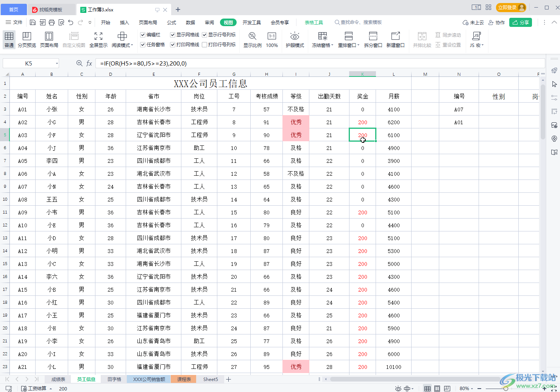Open a new window (新建窗口)

coord(395,39)
